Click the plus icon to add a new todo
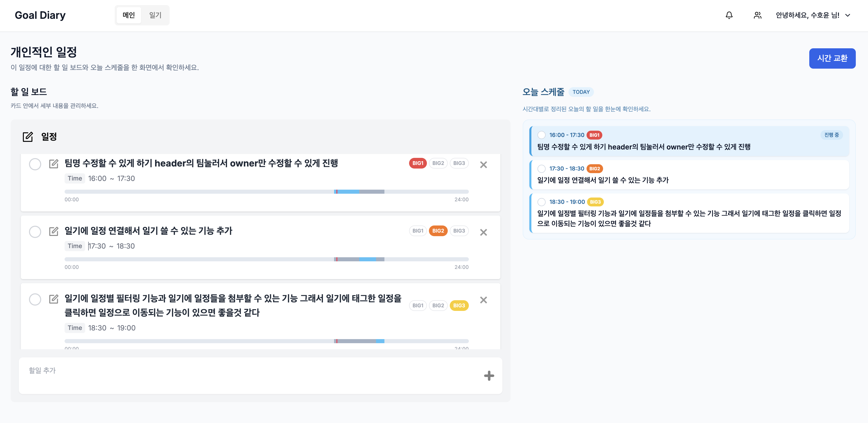 (x=489, y=375)
